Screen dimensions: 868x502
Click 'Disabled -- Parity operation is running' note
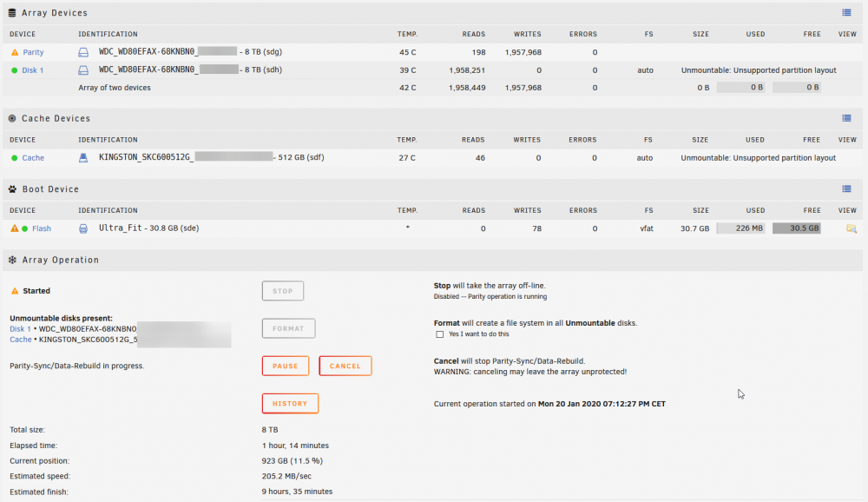[x=490, y=296]
